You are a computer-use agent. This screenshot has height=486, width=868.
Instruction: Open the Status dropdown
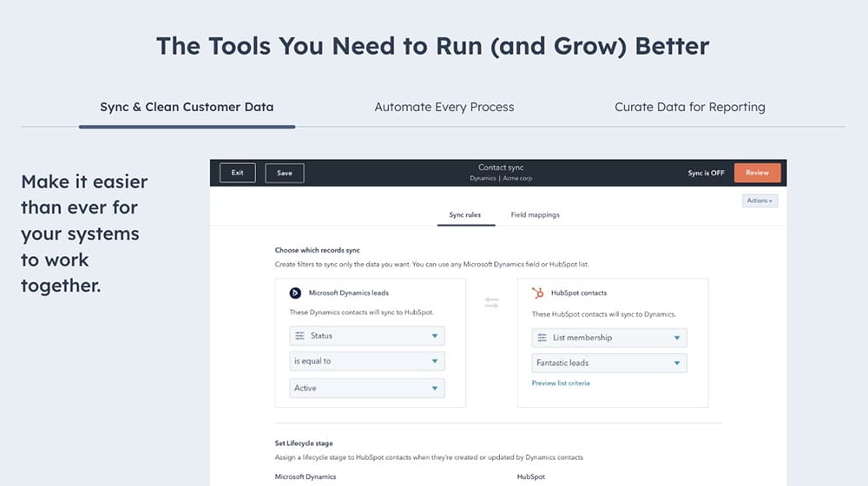(x=367, y=336)
